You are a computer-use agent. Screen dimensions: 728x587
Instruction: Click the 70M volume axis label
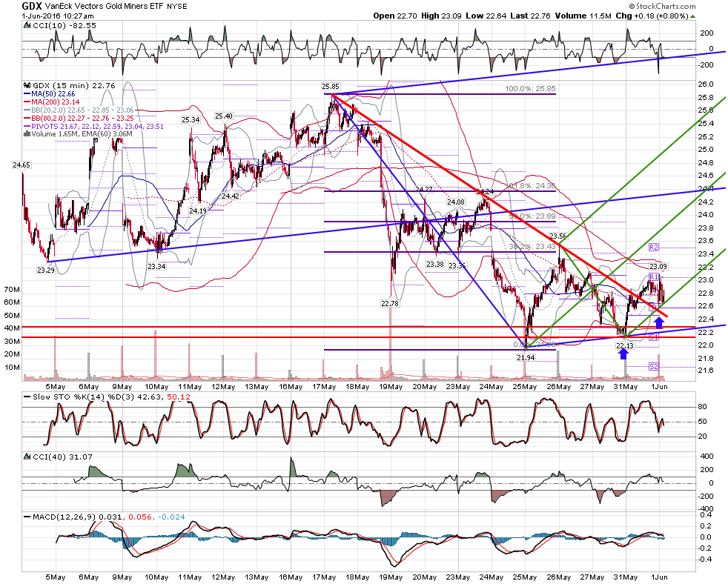pos(12,290)
